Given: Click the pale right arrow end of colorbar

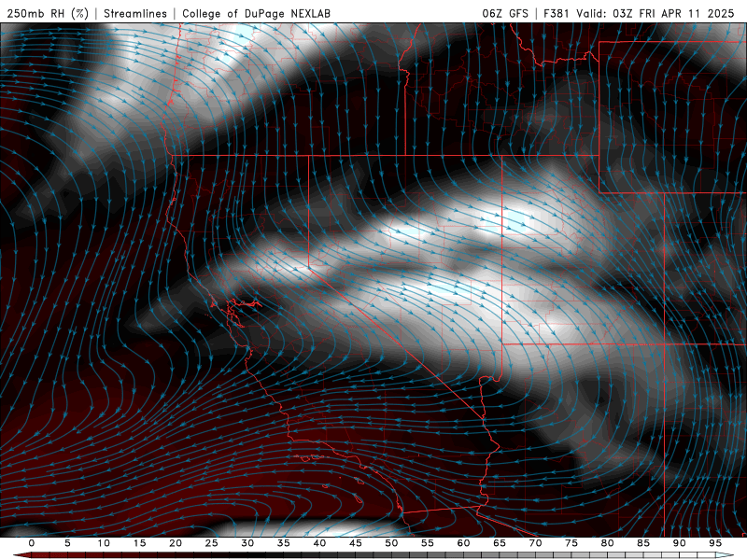Looking at the screenshot, I should (x=725, y=555).
